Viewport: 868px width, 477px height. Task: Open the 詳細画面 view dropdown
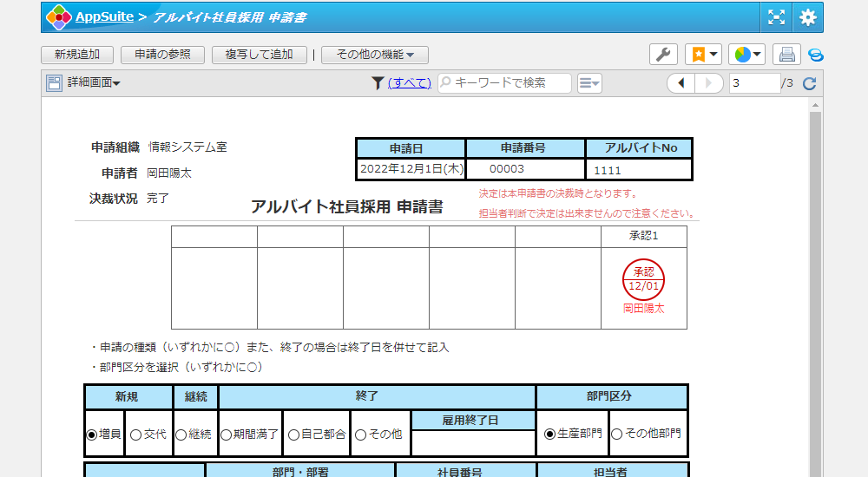click(x=84, y=83)
